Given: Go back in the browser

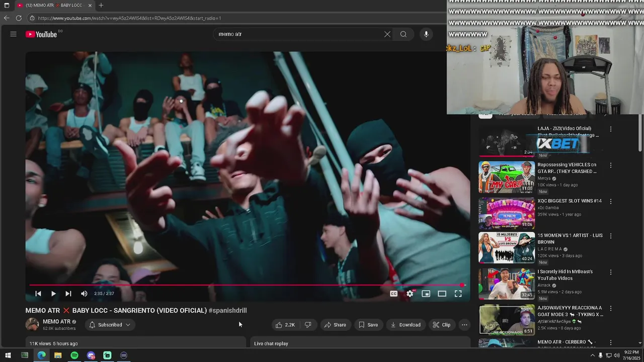Looking at the screenshot, I should 7,18.
